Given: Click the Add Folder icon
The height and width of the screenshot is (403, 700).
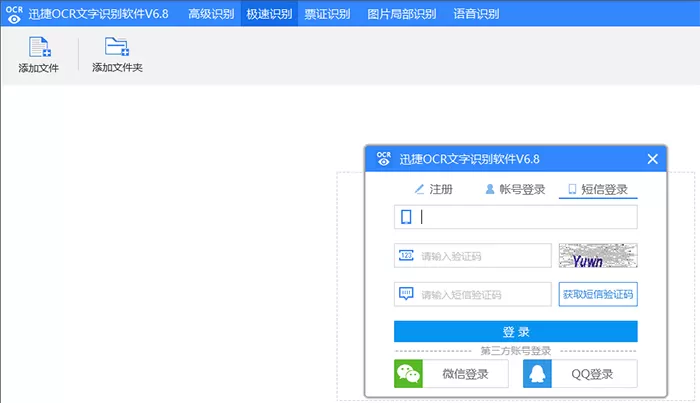Looking at the screenshot, I should pyautogui.click(x=117, y=46).
